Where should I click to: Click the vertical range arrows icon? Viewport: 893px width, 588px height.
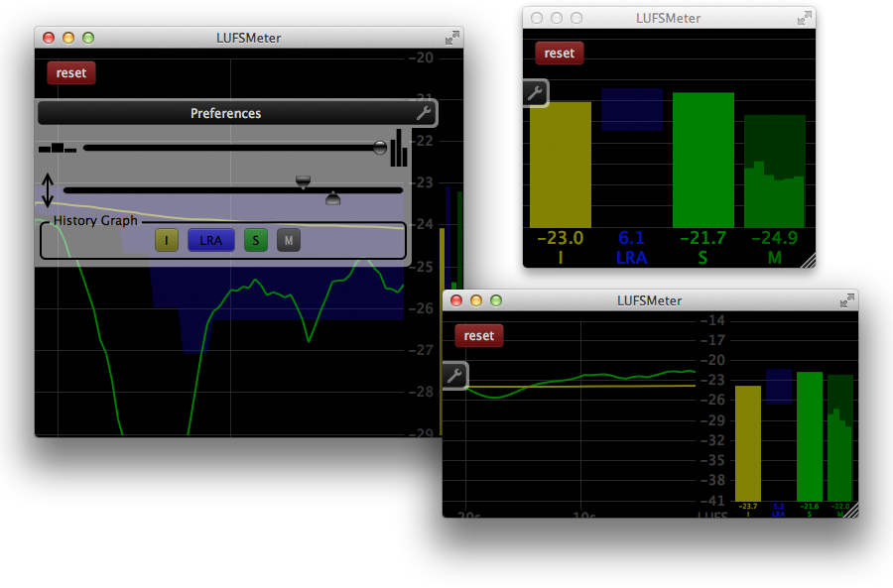click(x=48, y=190)
